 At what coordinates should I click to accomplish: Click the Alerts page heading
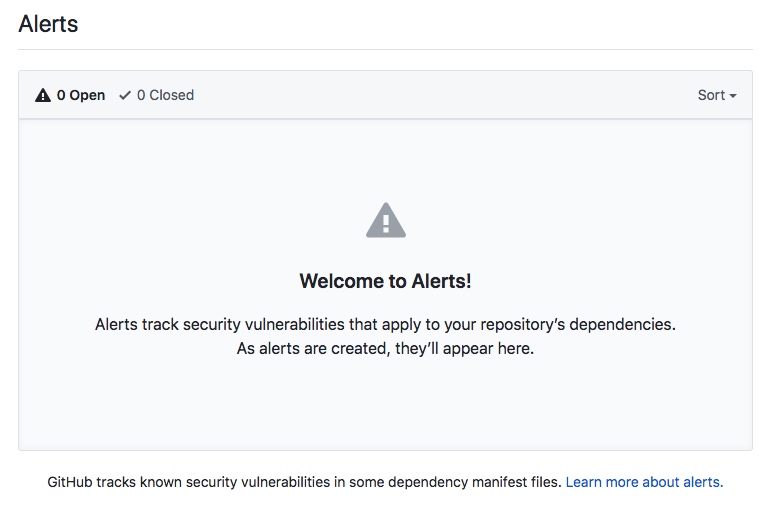[x=48, y=24]
